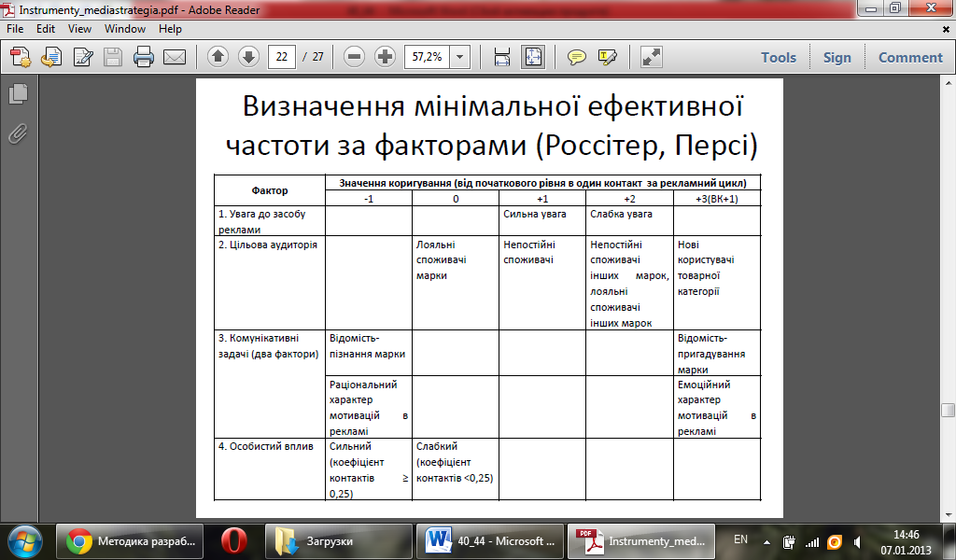Screen dimensions: 956x560
Task: Open the Window menu
Action: [x=125, y=29]
